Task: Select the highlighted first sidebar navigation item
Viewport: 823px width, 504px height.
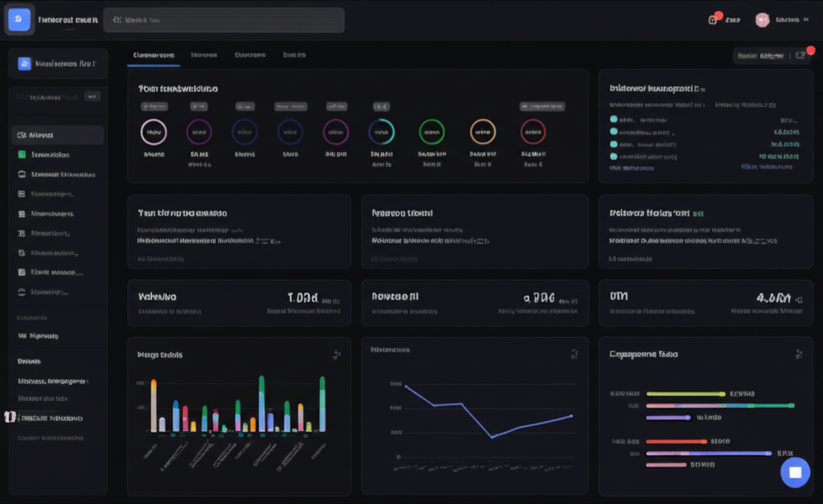Action: point(58,135)
